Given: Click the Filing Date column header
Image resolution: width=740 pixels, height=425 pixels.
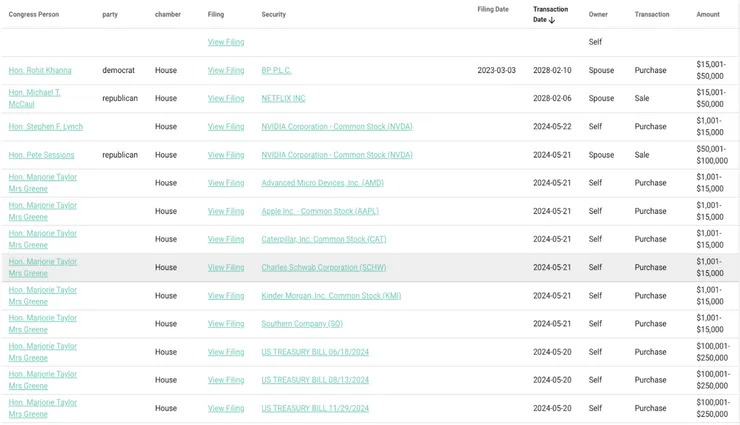Looking at the screenshot, I should click(492, 10).
